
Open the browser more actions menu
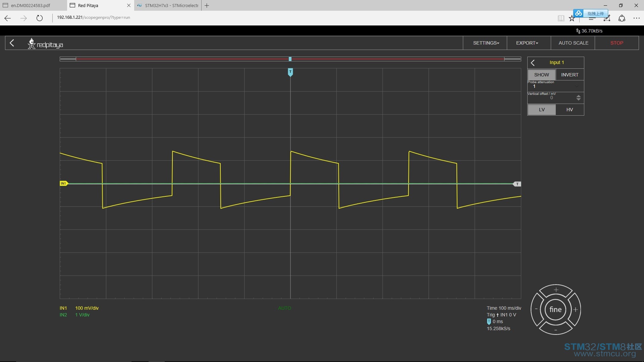click(637, 18)
